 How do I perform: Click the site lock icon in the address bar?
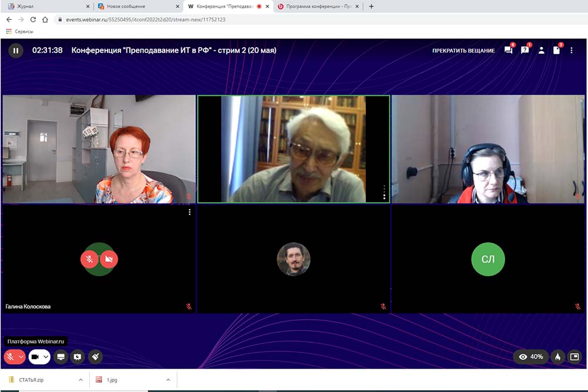pyautogui.click(x=59, y=19)
